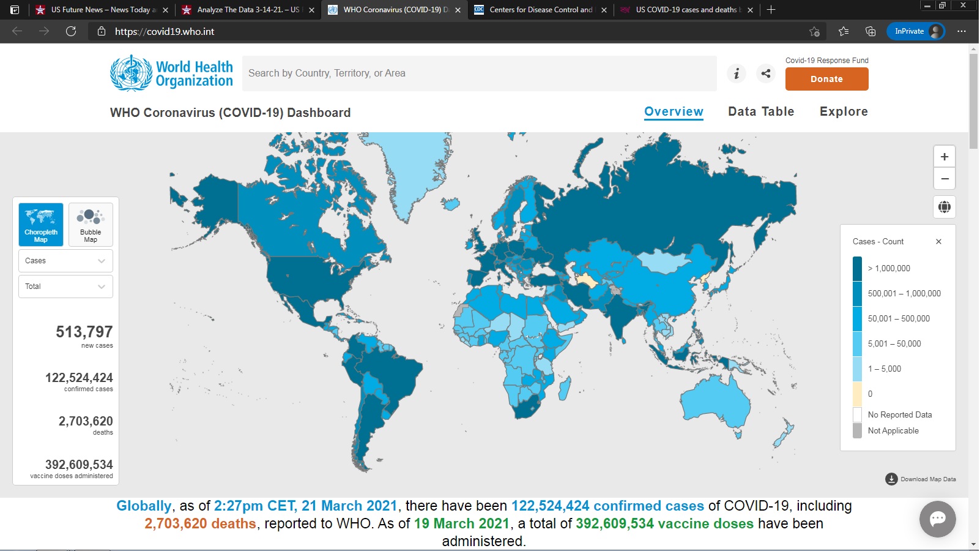The height and width of the screenshot is (551, 980).
Task: Click the Download Map Data icon
Action: [891, 479]
